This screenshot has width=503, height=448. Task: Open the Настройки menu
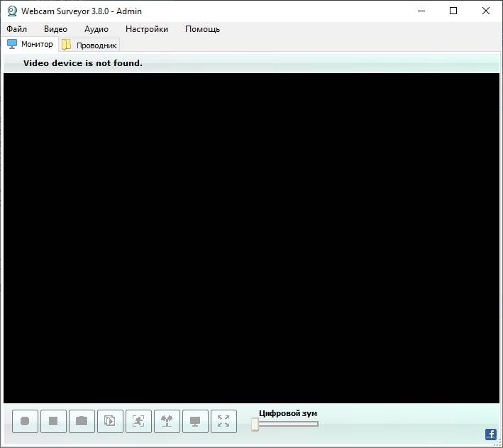tap(147, 29)
